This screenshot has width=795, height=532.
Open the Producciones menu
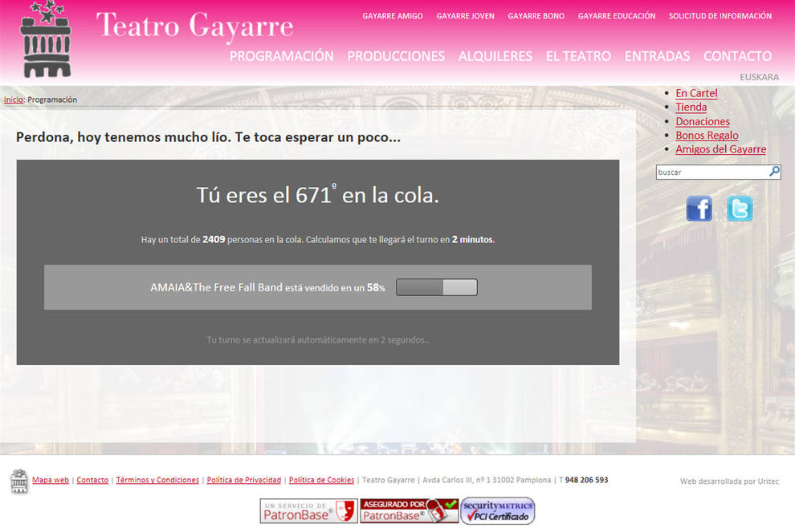[396, 56]
